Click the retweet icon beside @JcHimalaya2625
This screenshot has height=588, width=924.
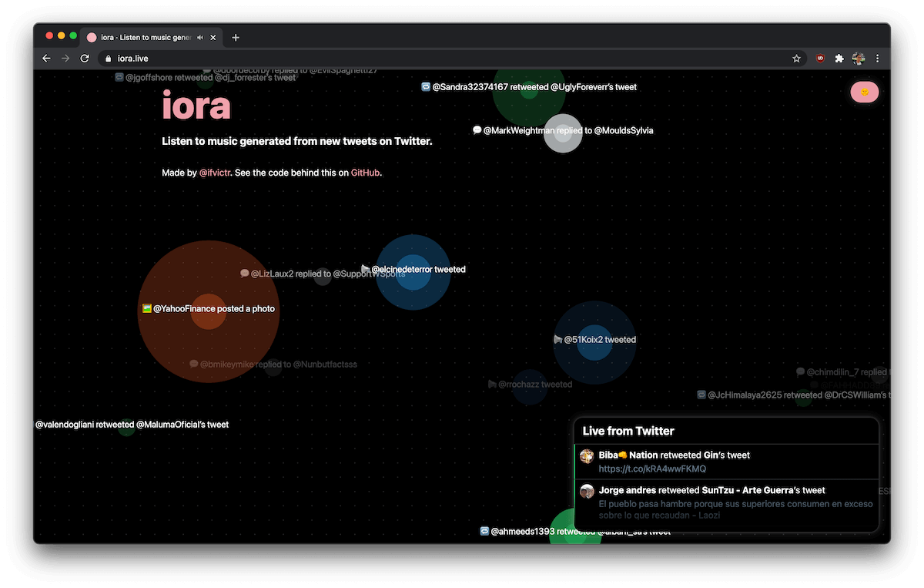(x=701, y=395)
